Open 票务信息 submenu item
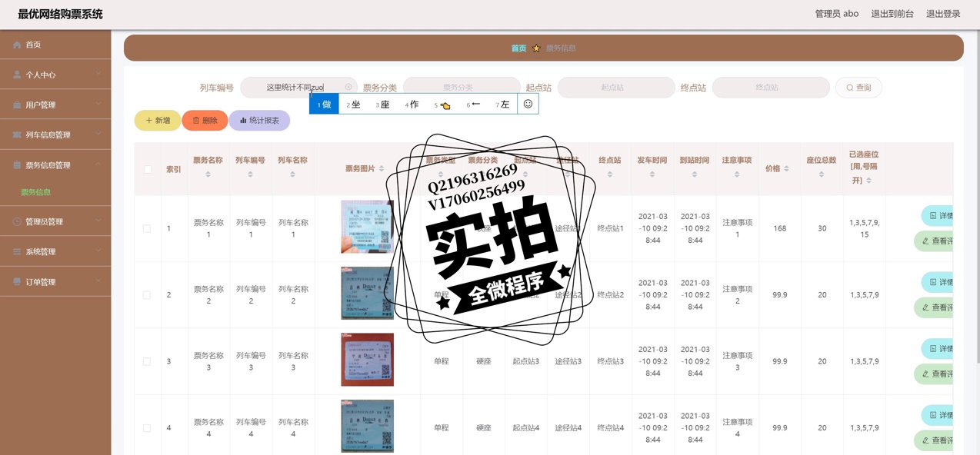Image resolution: width=980 pixels, height=455 pixels. tap(36, 192)
